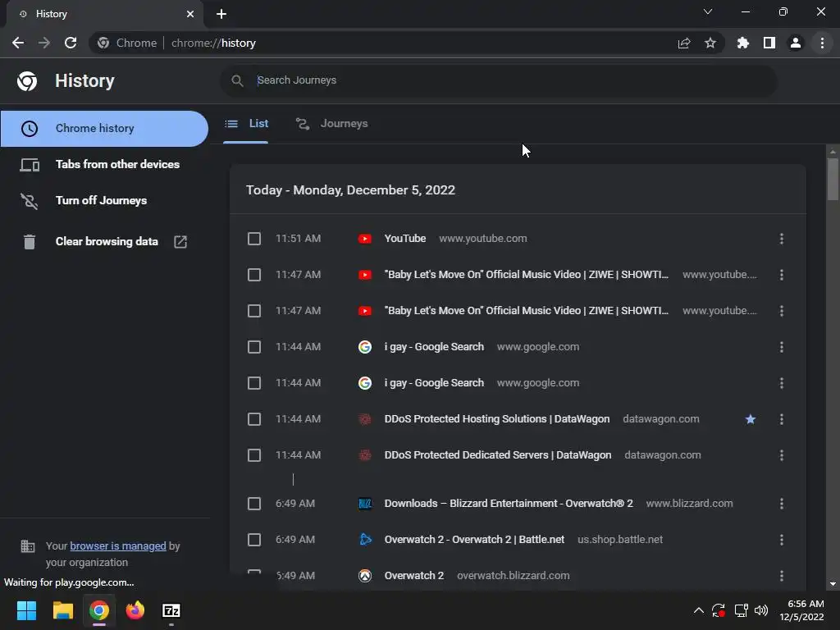Open Tabs from other devices
This screenshot has height=630, width=840.
coord(104,164)
